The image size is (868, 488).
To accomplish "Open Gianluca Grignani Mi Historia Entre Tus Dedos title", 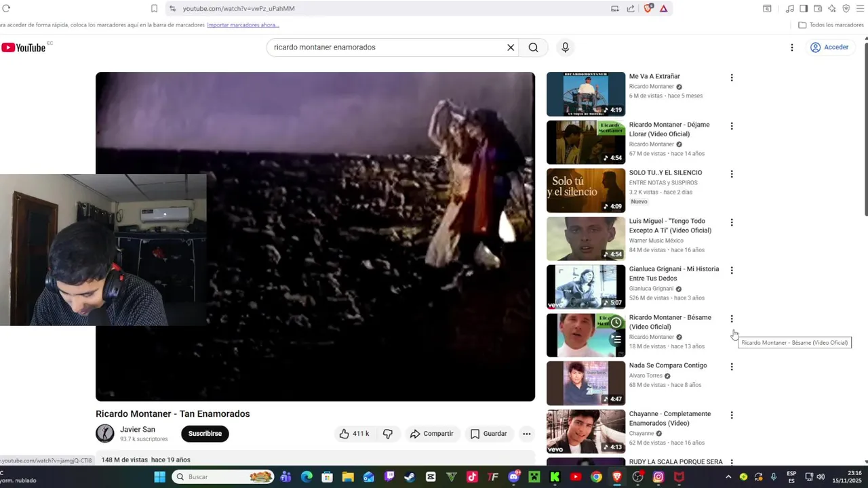I will pyautogui.click(x=674, y=274).
